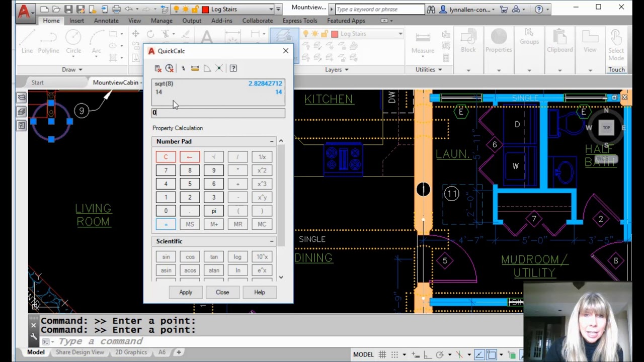Click the Angle of Line icon in QuickCalc

207,68
